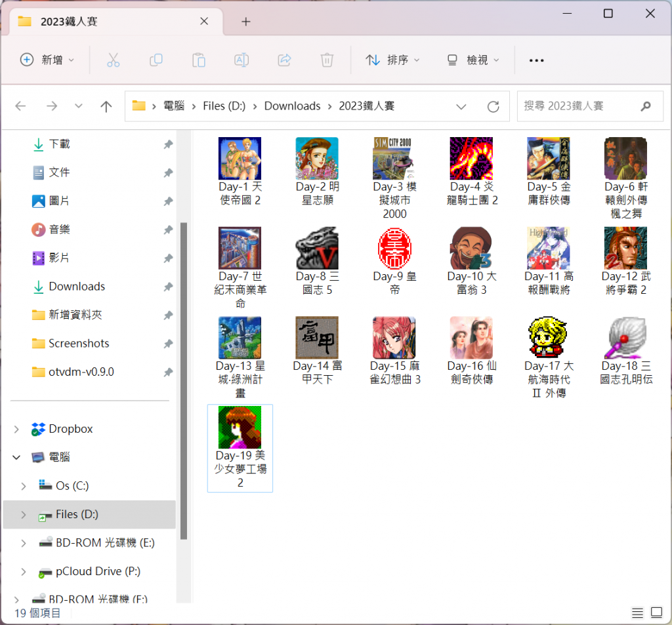672x625 pixels.
Task: Click the navigation pane vertical scrollbar
Action: tap(184, 380)
